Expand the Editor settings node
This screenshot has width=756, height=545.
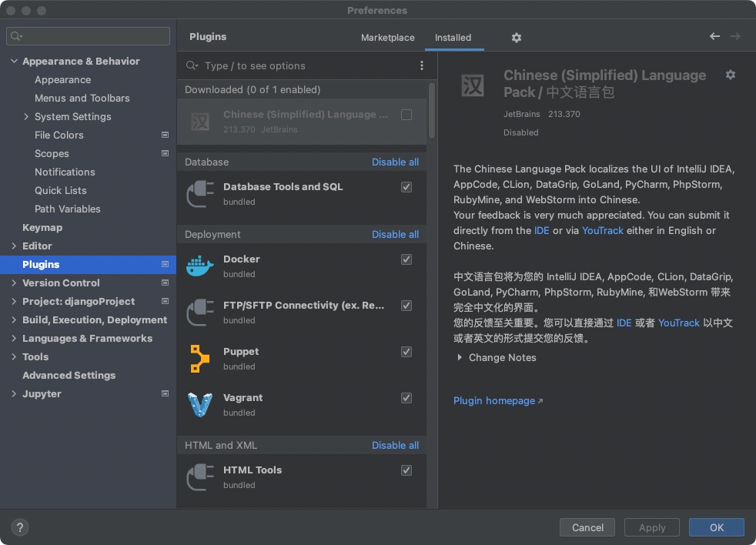(14, 246)
